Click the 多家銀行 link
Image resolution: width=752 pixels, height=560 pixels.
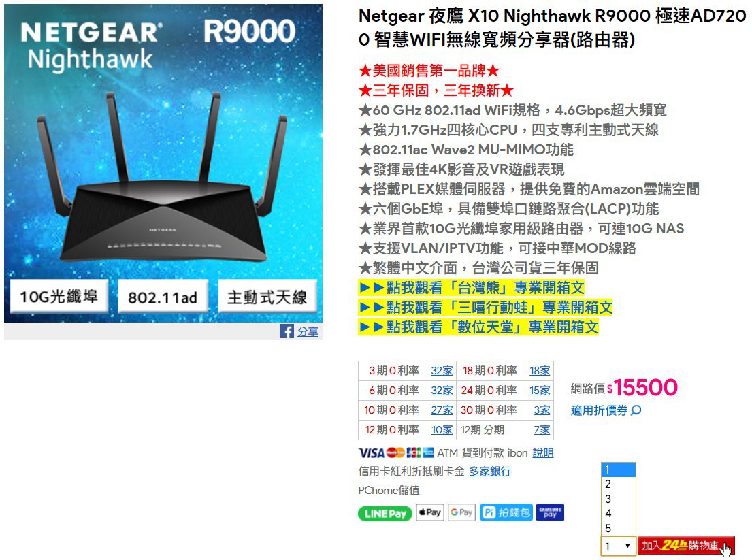coord(490,472)
